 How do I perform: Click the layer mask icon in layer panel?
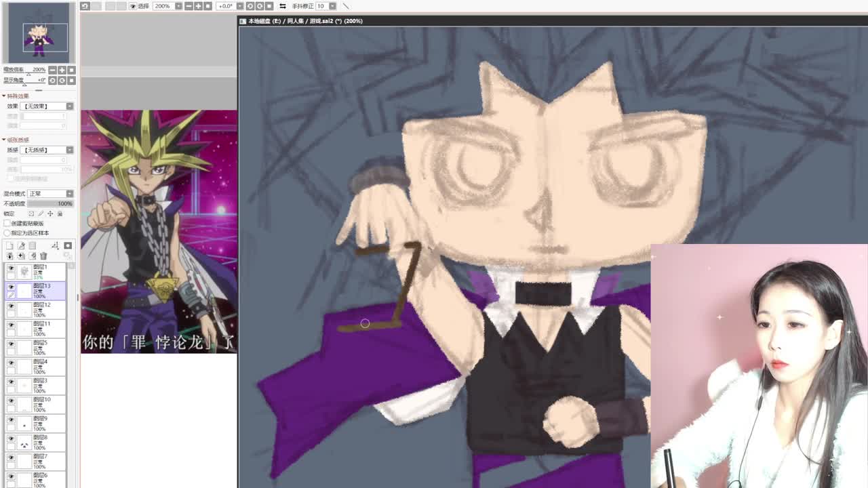[x=68, y=245]
